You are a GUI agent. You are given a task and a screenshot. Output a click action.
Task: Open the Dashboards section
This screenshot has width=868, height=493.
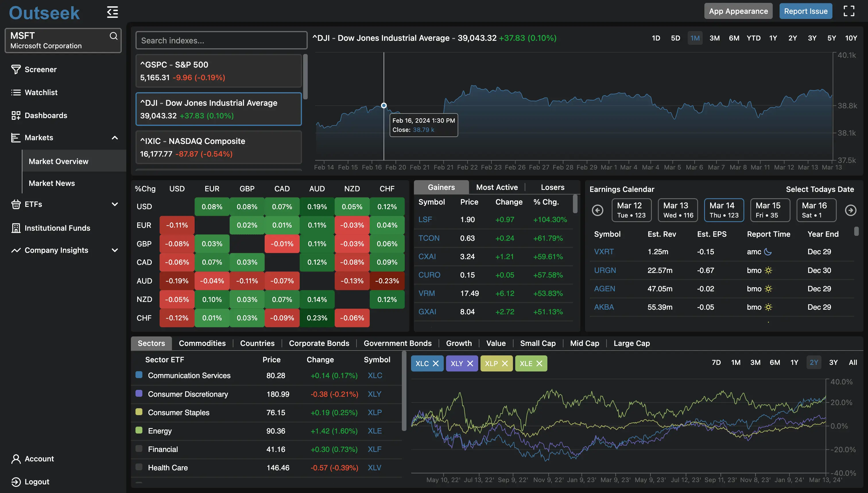tap(46, 115)
